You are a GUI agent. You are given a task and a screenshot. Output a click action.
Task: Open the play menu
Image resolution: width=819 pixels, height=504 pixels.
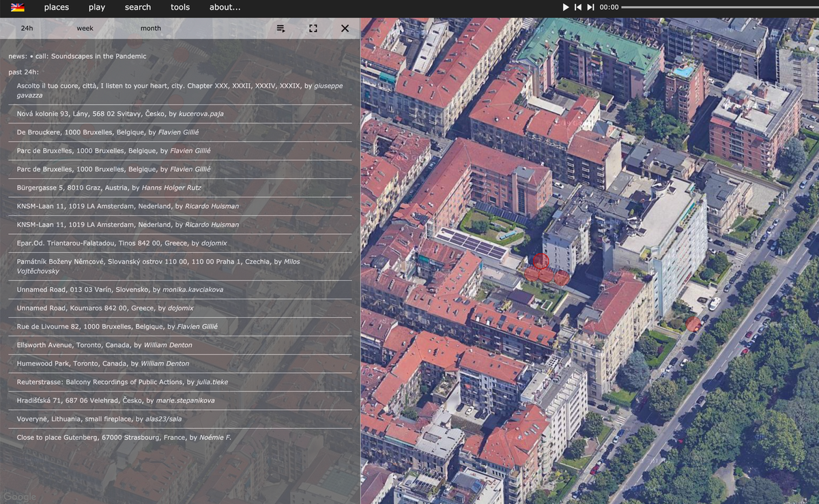97,8
